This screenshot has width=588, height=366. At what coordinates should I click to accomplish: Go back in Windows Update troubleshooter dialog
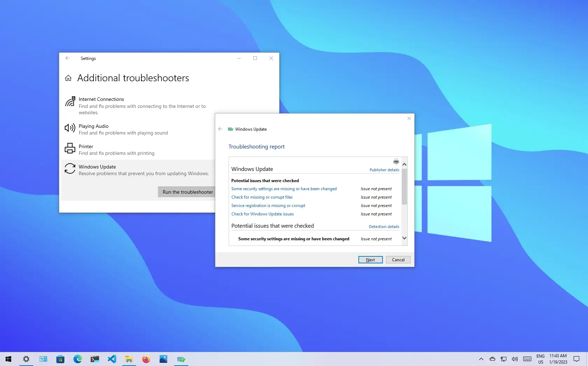click(x=220, y=129)
